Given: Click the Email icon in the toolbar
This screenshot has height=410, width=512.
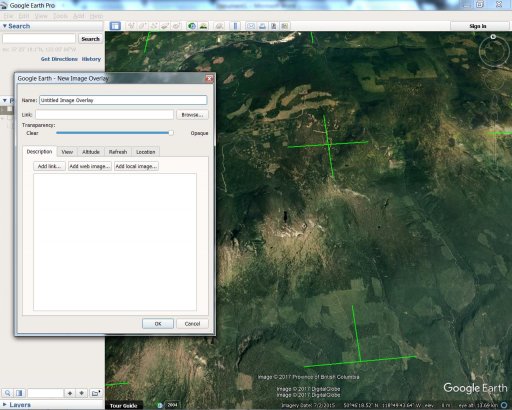Looking at the screenshot, I should click(251, 26).
